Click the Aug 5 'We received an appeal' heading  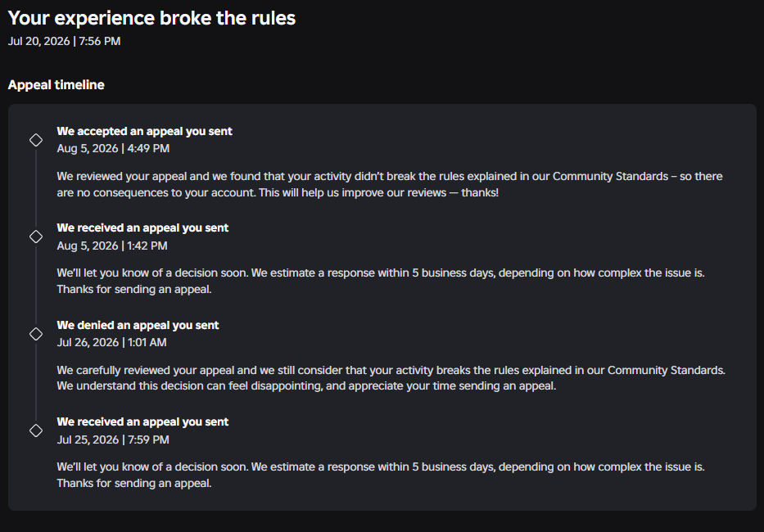[142, 228]
